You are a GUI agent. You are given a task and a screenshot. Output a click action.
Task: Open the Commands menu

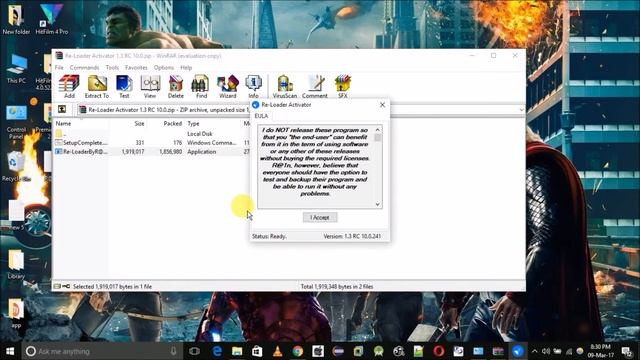[84, 67]
